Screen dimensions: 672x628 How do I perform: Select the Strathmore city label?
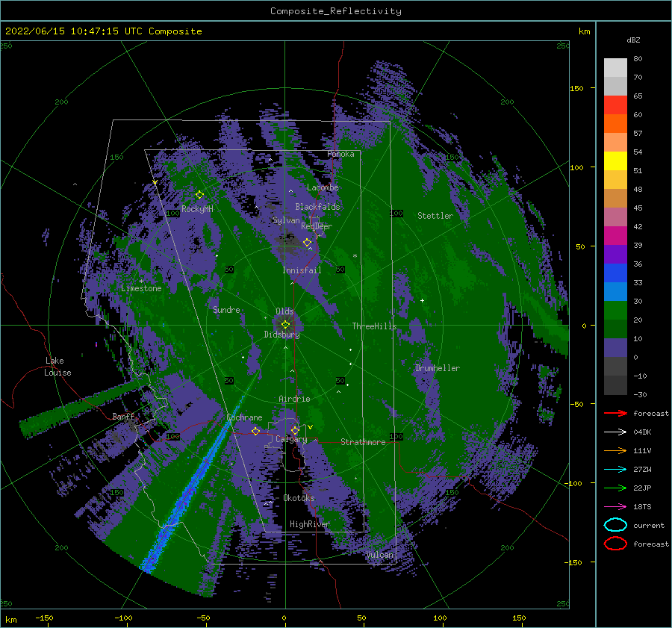363,442
